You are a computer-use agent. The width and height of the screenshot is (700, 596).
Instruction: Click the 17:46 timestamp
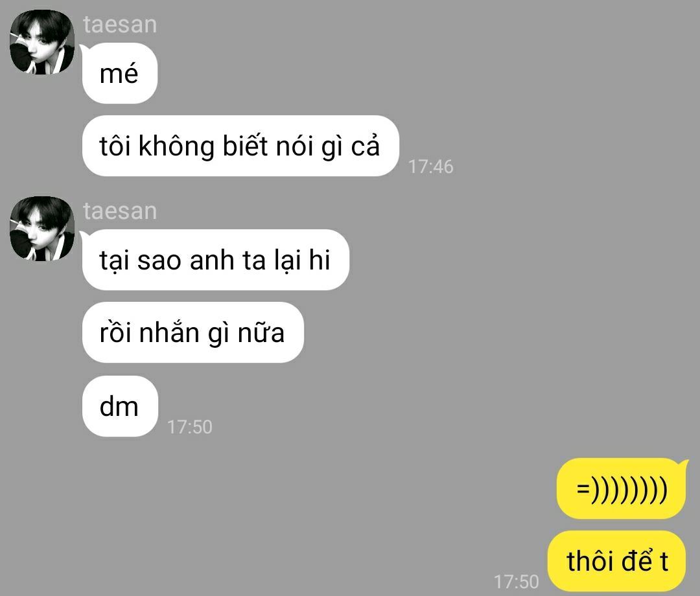click(x=431, y=166)
